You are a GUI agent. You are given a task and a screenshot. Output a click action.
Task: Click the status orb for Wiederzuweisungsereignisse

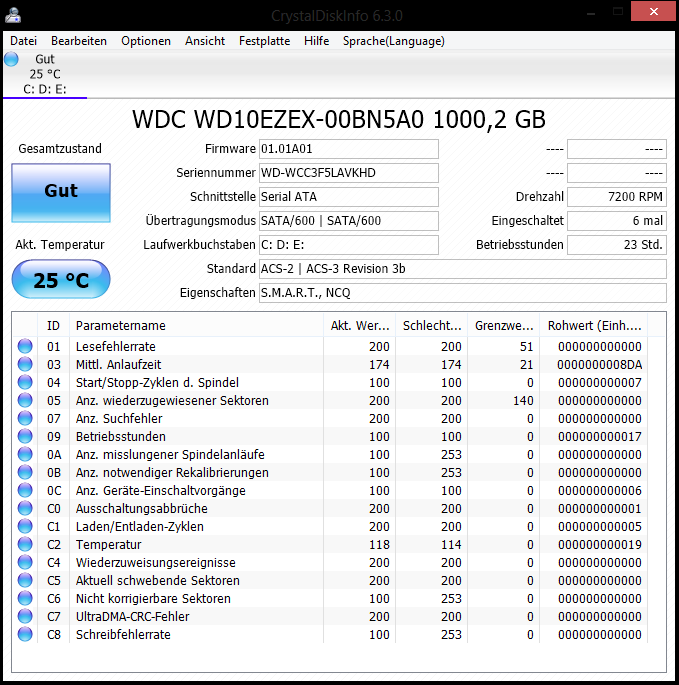coord(25,562)
